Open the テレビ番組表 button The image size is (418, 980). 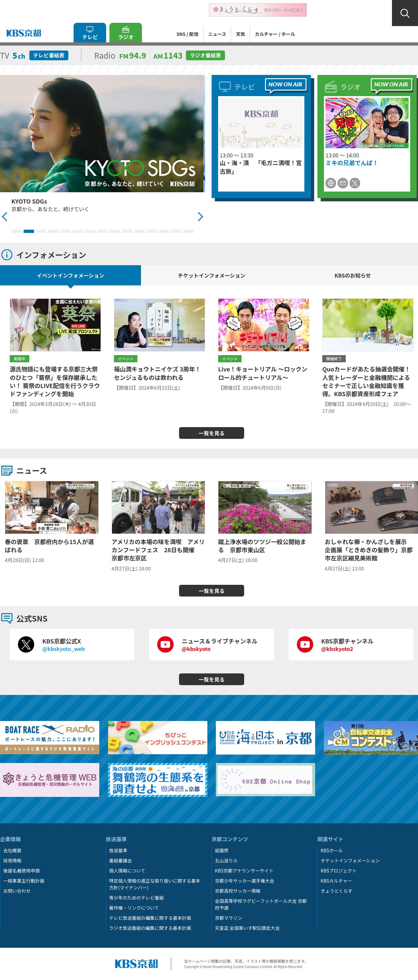[49, 55]
